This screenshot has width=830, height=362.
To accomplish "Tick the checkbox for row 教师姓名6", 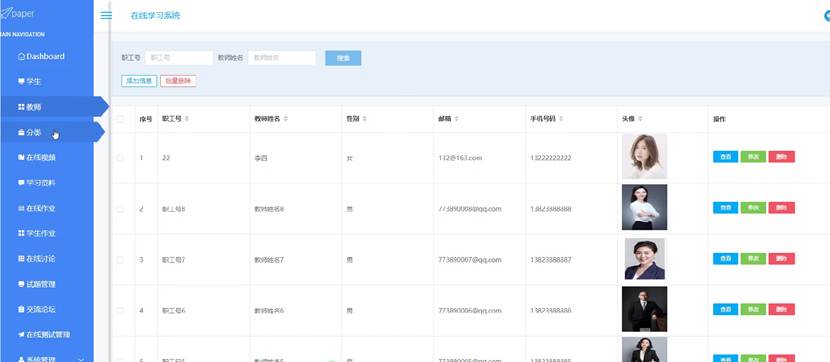I will tap(120, 310).
